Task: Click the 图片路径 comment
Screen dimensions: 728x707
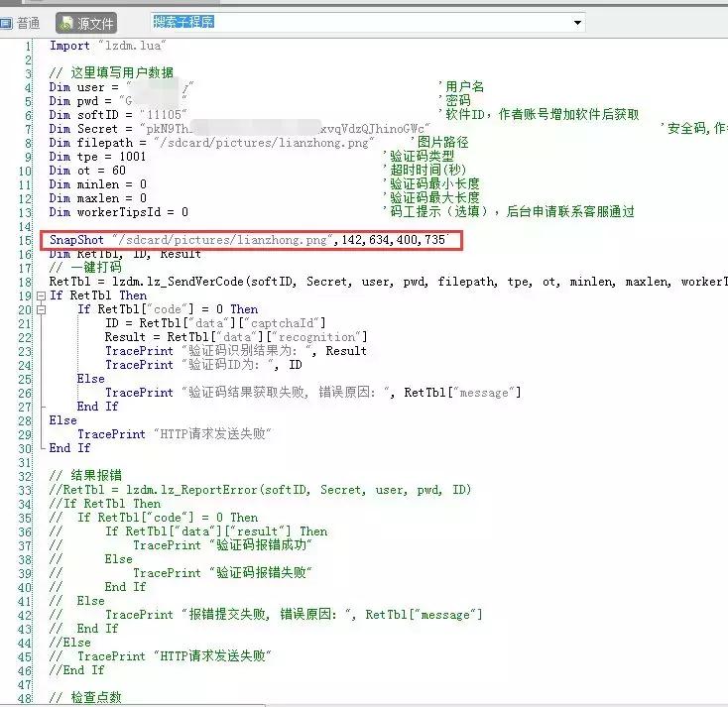Action: [439, 143]
